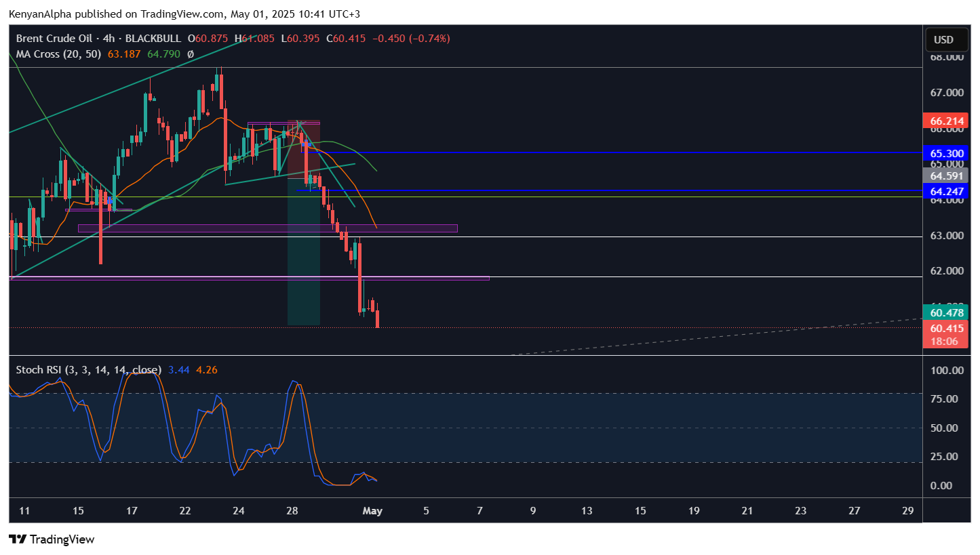Viewport: 980px width, 555px height.
Task: Click the 63.000 price axis label
Action: point(947,236)
